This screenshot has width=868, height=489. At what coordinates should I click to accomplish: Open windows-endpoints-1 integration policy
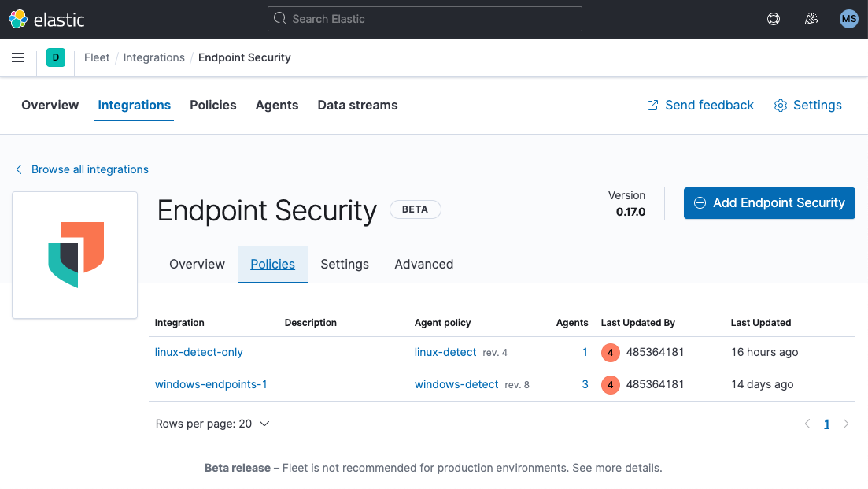click(211, 384)
